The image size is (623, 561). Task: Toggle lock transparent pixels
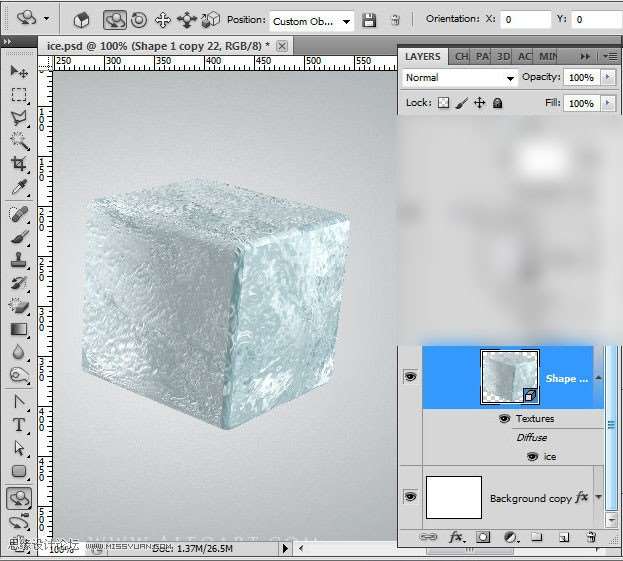click(x=443, y=103)
